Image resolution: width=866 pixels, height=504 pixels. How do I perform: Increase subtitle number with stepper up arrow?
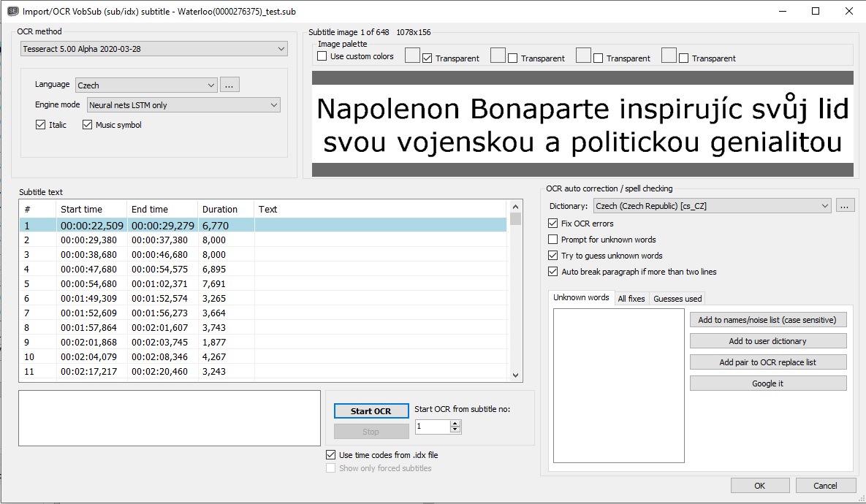(455, 424)
